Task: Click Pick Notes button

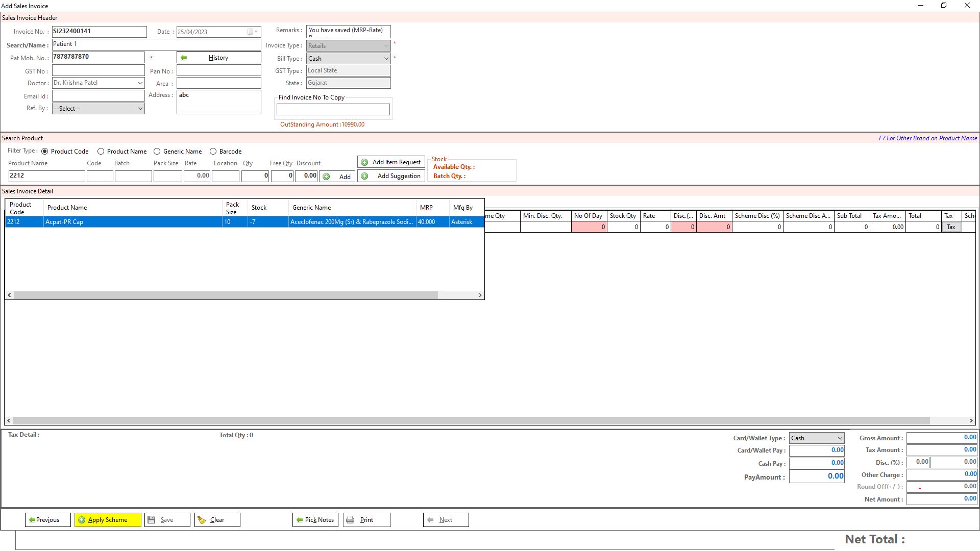Action: coord(315,520)
